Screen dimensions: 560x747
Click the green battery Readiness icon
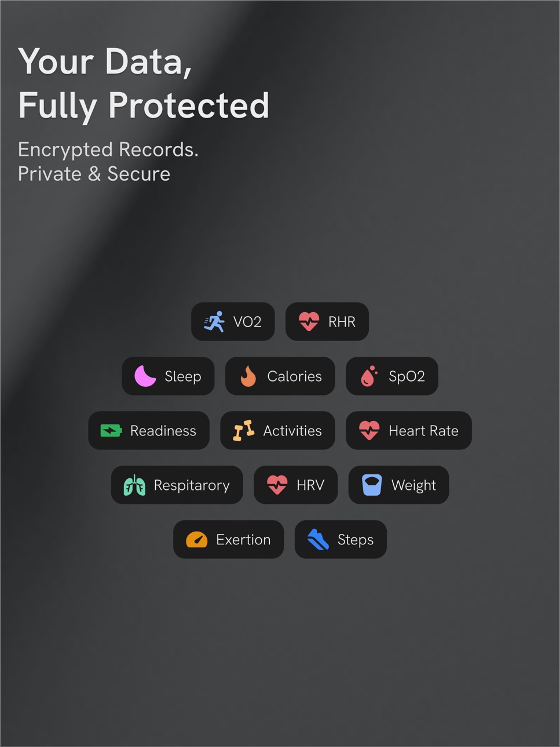point(111,430)
